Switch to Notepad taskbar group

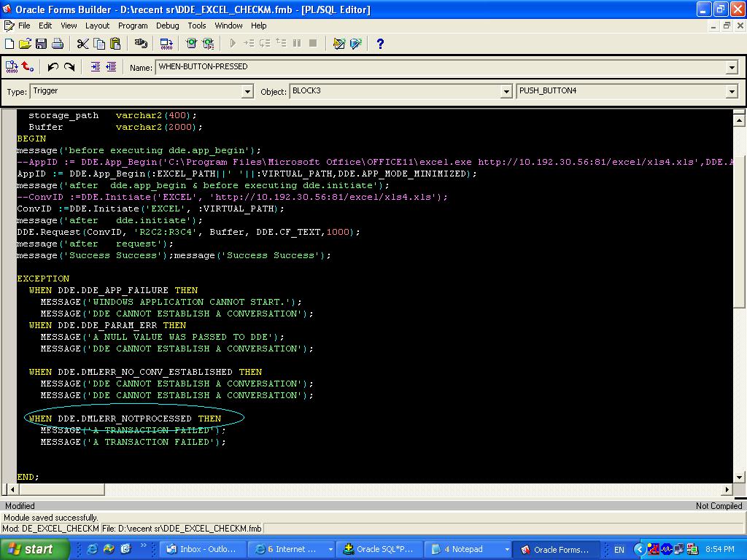(x=468, y=550)
